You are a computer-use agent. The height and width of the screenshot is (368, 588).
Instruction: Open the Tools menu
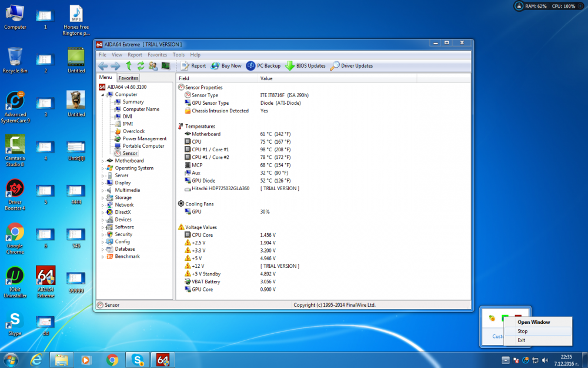tap(179, 54)
